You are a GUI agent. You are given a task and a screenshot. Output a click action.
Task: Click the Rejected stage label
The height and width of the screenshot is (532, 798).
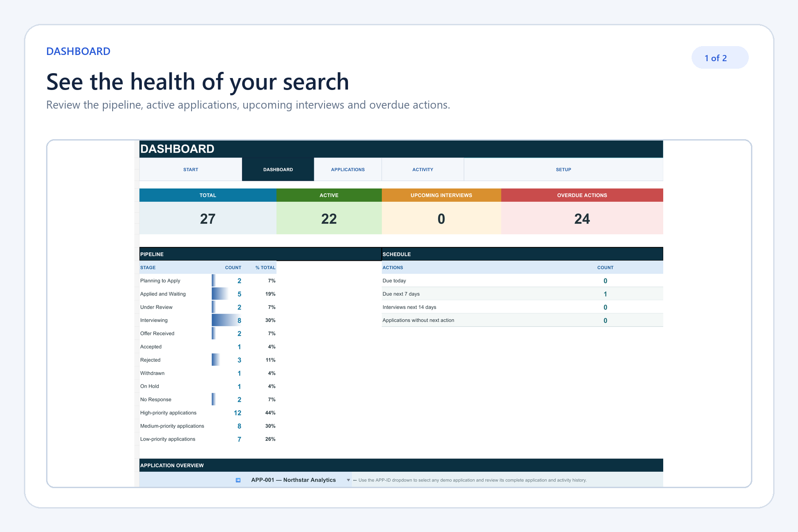150,360
